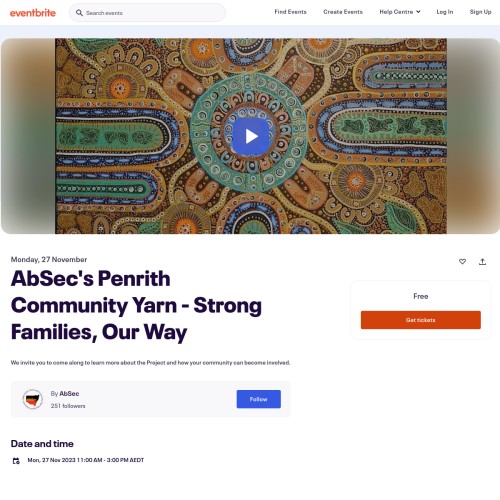Click the Sign Up link
The width and height of the screenshot is (500, 500).
click(x=480, y=12)
